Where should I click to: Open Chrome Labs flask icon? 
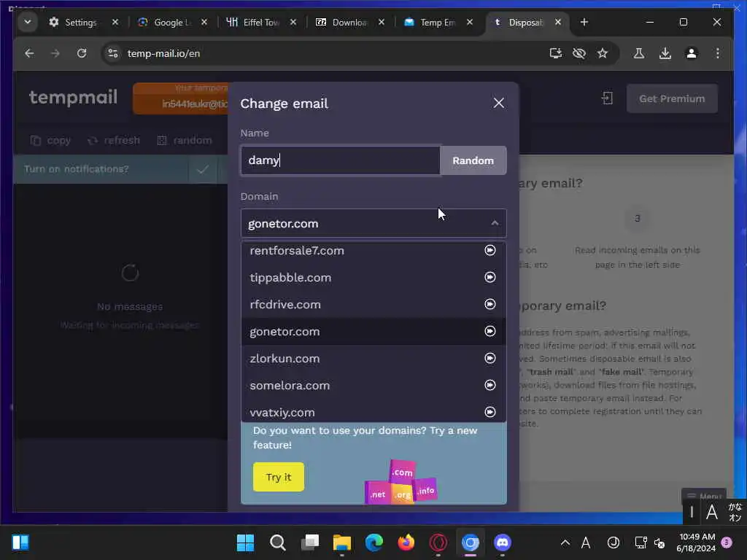point(639,53)
